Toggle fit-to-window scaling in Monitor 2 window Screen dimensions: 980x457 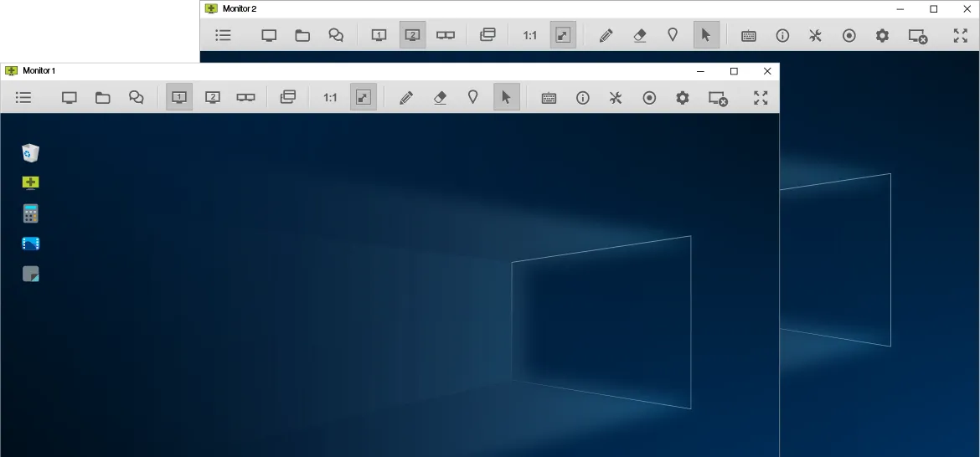coord(563,35)
